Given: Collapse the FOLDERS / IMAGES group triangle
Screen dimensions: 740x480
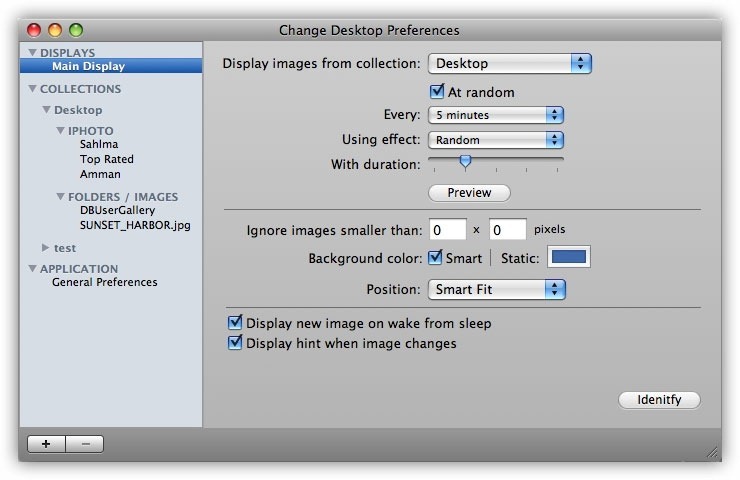Looking at the screenshot, I should 60,197.
